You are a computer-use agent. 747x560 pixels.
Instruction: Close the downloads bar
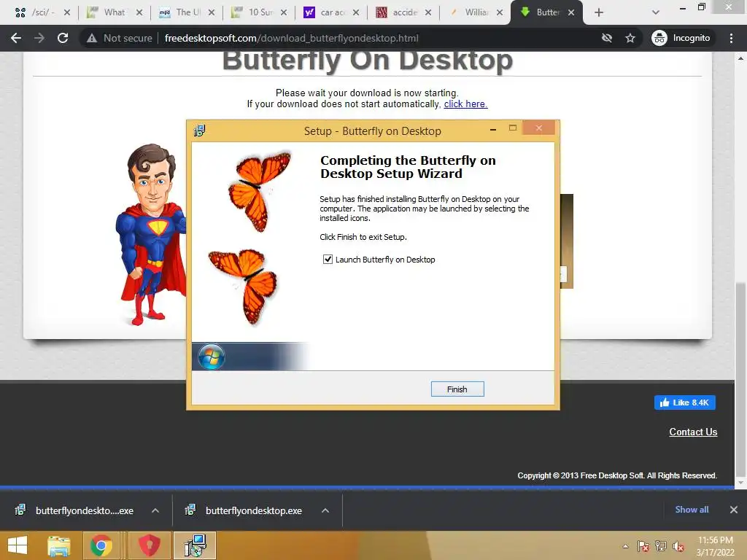734,510
